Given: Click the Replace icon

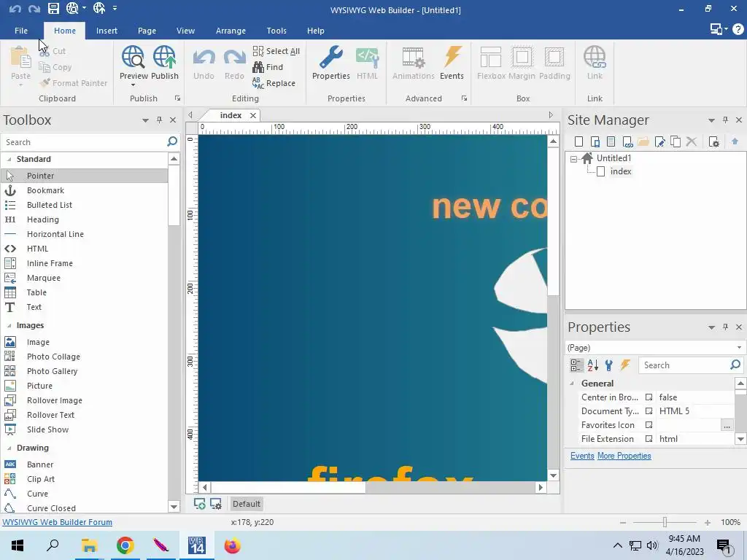Looking at the screenshot, I should click(x=258, y=83).
